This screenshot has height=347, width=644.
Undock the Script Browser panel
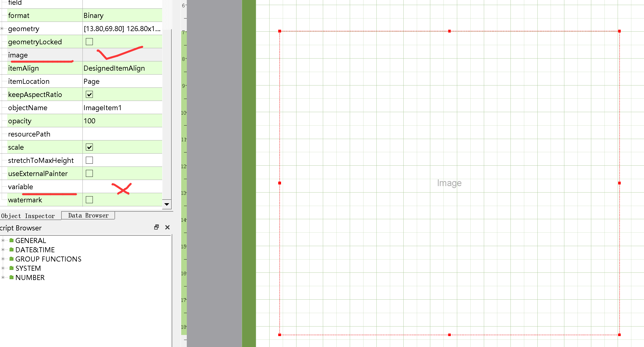156,227
